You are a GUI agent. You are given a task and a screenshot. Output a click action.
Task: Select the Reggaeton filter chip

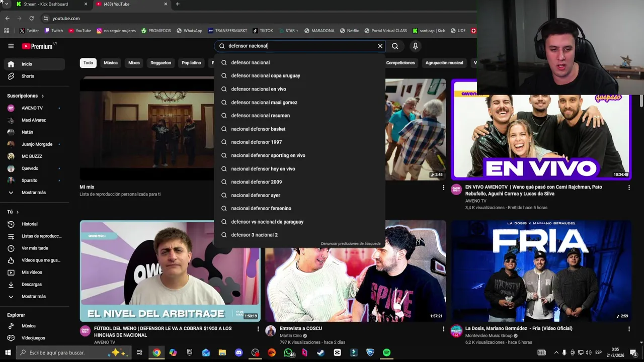[160, 63]
